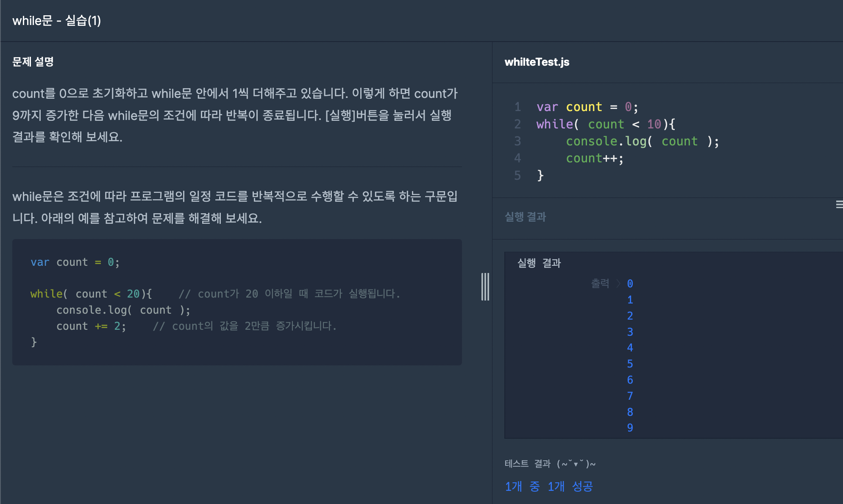Click the while( count < 10 ){ line in editor
The width and height of the screenshot is (843, 504).
coord(606,124)
